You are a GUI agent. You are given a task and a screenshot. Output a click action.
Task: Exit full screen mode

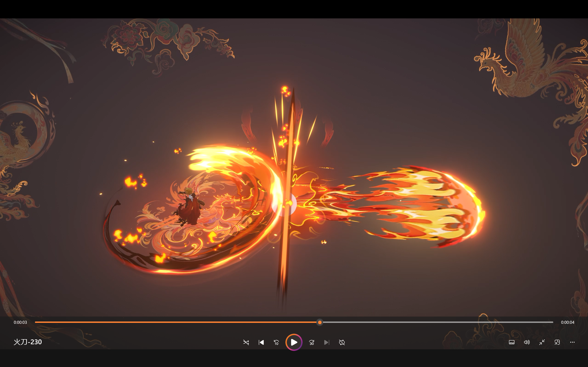[542, 342]
